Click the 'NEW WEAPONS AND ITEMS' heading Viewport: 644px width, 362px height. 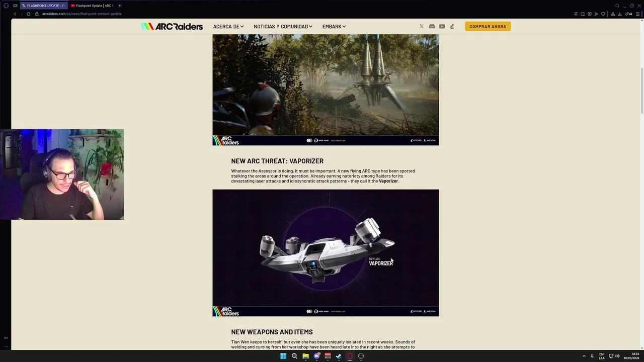272,332
